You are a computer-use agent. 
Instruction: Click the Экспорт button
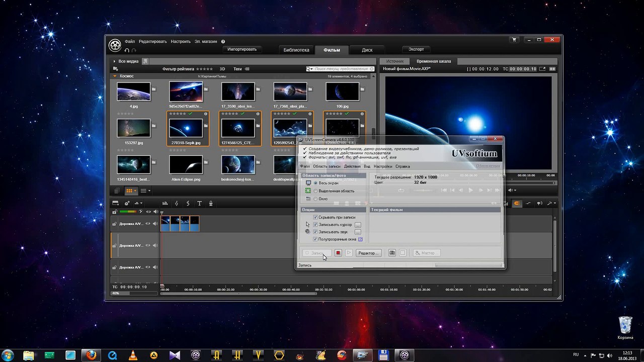(416, 49)
